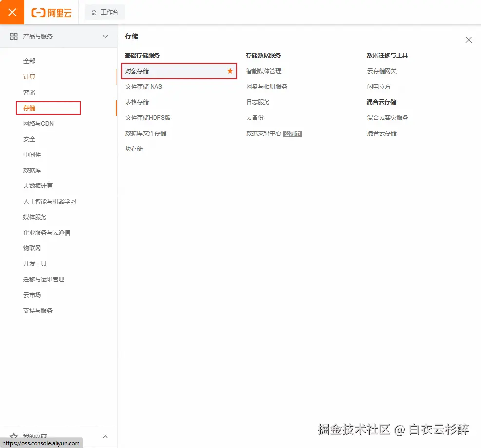The width and height of the screenshot is (481, 448).
Task: Open 混合云存储 link under 混合云存储 heading
Action: [x=382, y=133]
